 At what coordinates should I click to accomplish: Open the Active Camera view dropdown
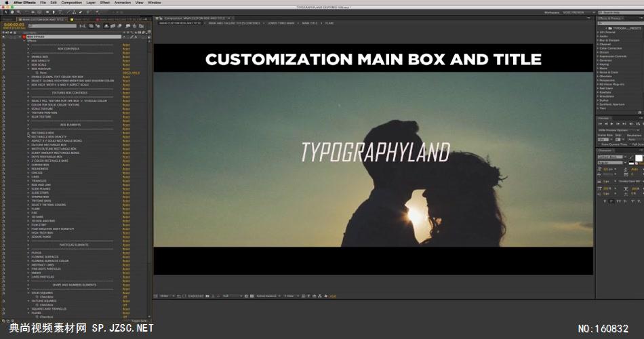268,296
